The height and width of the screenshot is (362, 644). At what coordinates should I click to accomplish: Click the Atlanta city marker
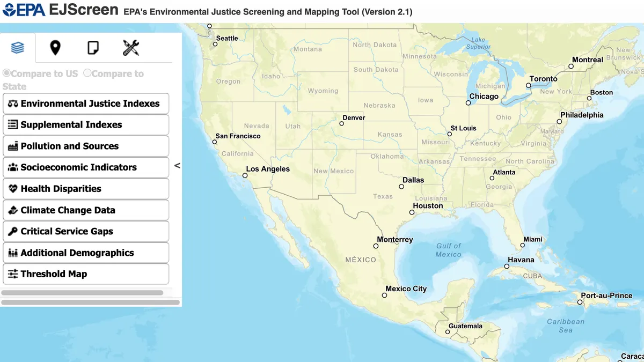coord(492,178)
